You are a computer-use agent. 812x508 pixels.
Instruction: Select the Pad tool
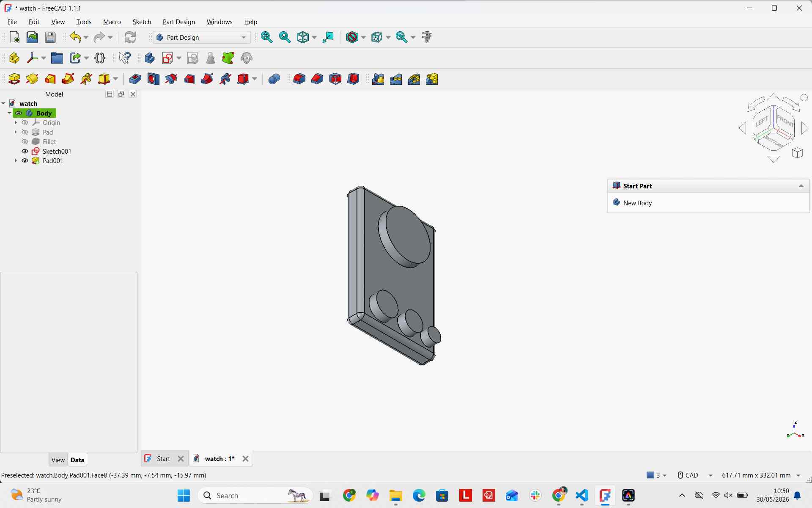[14, 79]
